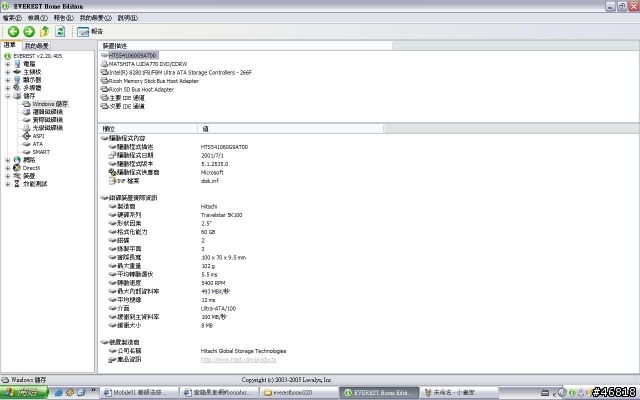Select the ATA tree item
The image size is (640, 400).
38,144
